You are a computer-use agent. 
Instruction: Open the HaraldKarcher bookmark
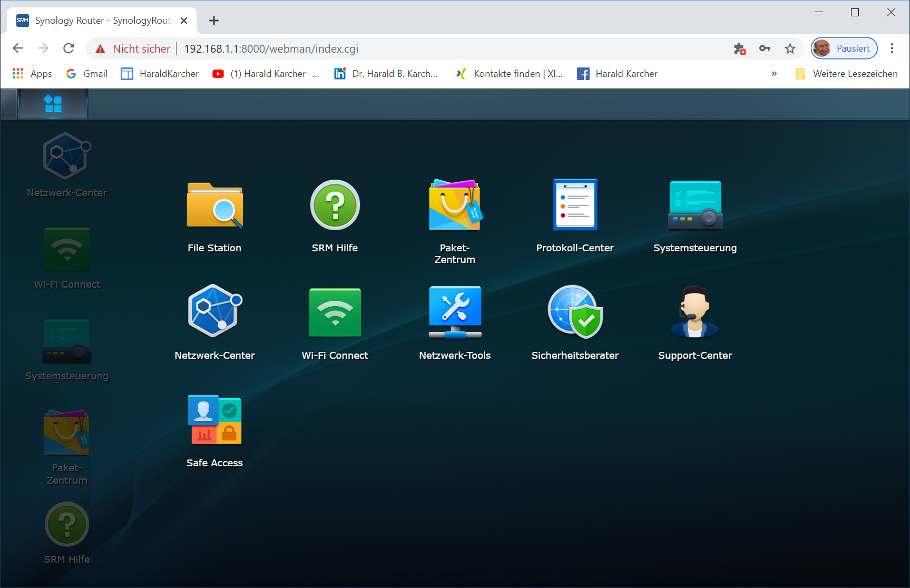(x=160, y=74)
